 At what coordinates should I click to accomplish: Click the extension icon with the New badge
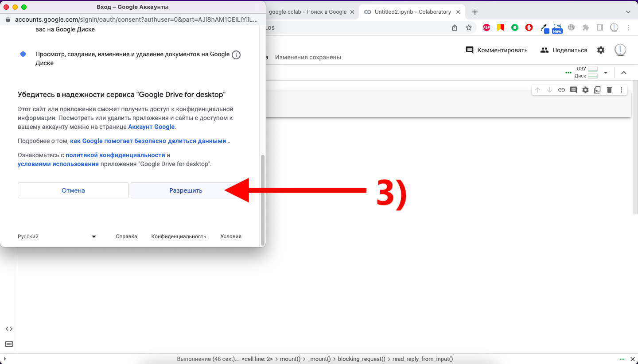(557, 28)
